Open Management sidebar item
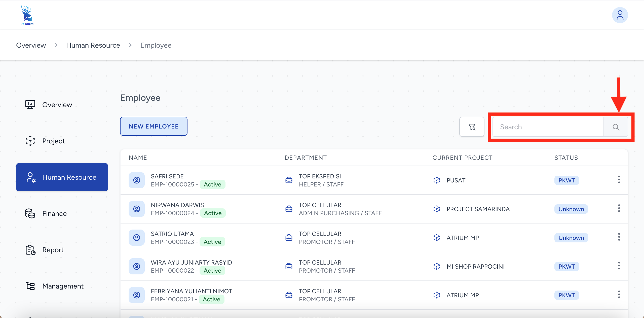The image size is (644, 318). pyautogui.click(x=63, y=286)
